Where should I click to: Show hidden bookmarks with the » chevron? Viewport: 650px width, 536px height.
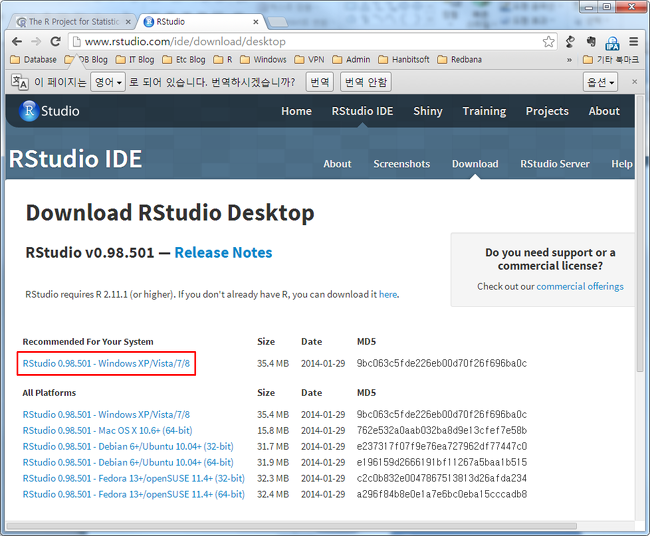pyautogui.click(x=569, y=60)
